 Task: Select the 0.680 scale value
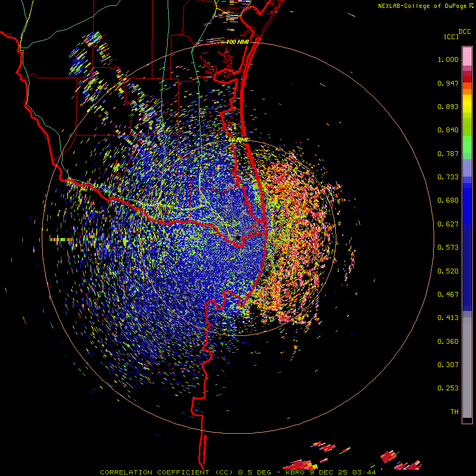[448, 200]
